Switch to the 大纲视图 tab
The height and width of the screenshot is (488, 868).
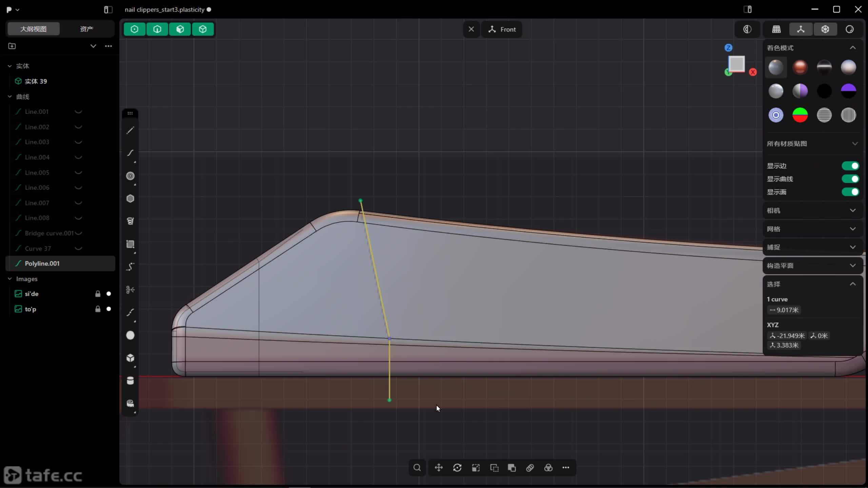33,29
